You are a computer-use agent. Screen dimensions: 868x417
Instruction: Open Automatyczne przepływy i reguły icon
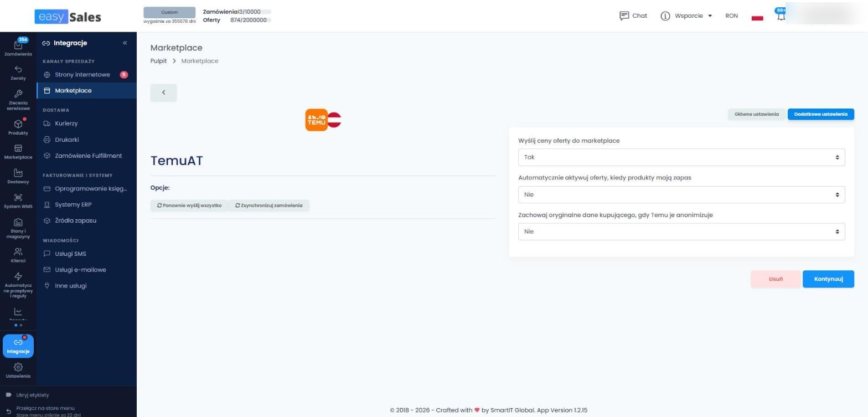[18, 285]
